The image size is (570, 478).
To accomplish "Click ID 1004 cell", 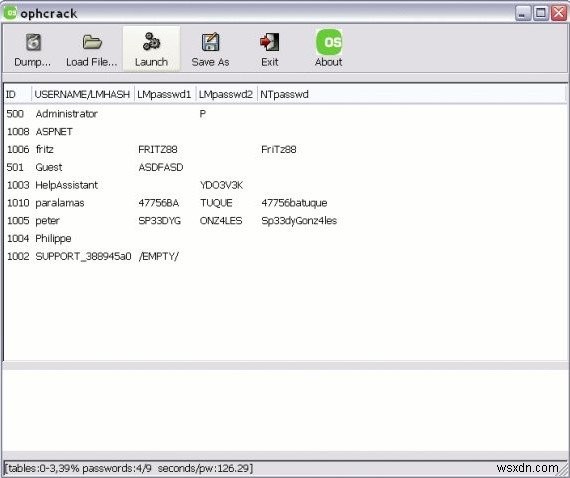I will point(18,238).
